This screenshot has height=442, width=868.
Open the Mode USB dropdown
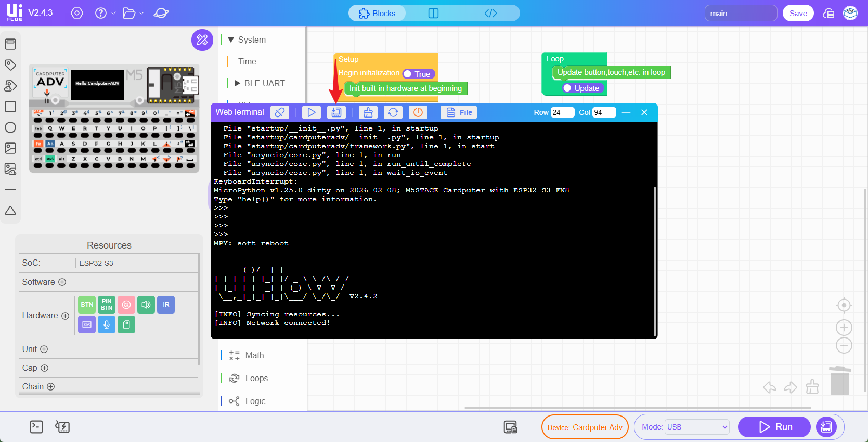tap(697, 427)
